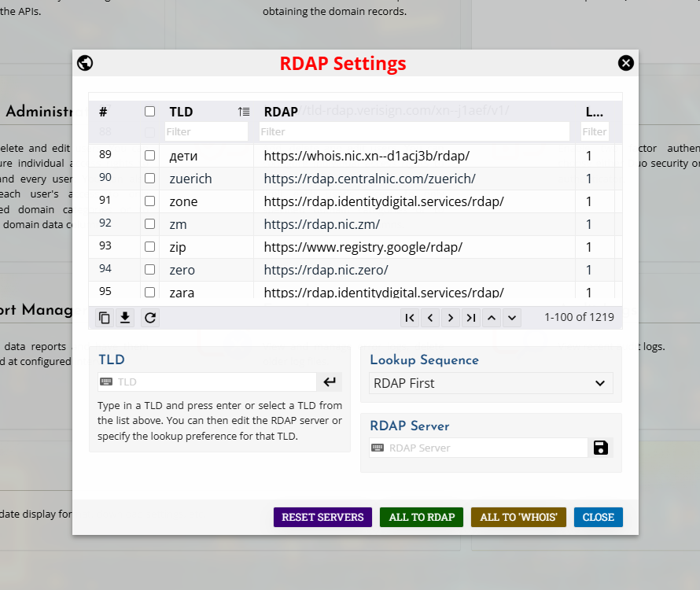Click keyboard icon in RDAP Server field

click(378, 448)
